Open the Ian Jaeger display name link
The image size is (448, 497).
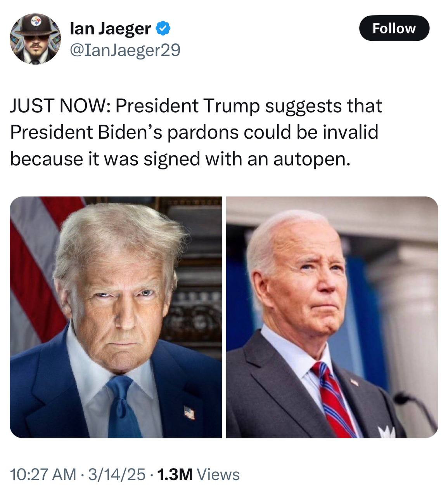tap(111, 29)
